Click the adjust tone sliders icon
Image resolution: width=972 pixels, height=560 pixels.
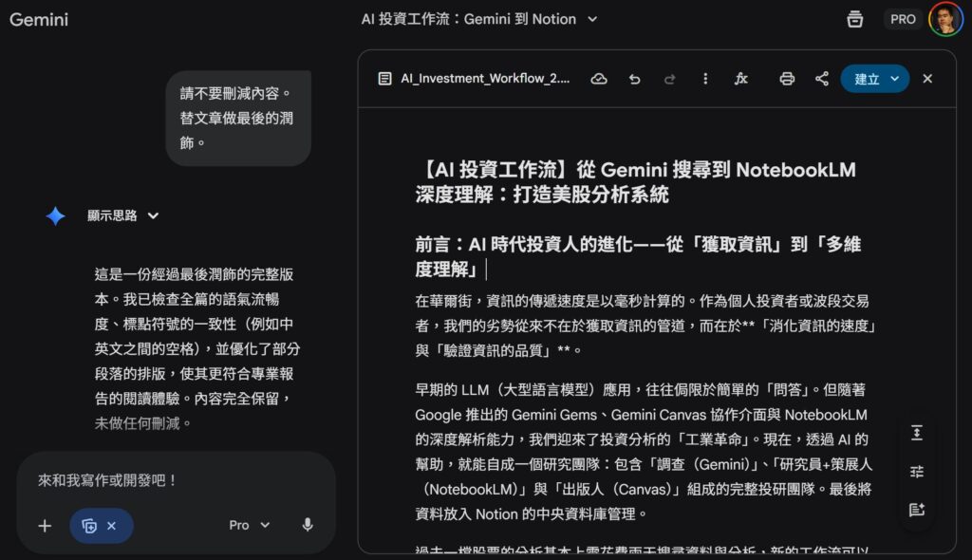coord(916,472)
